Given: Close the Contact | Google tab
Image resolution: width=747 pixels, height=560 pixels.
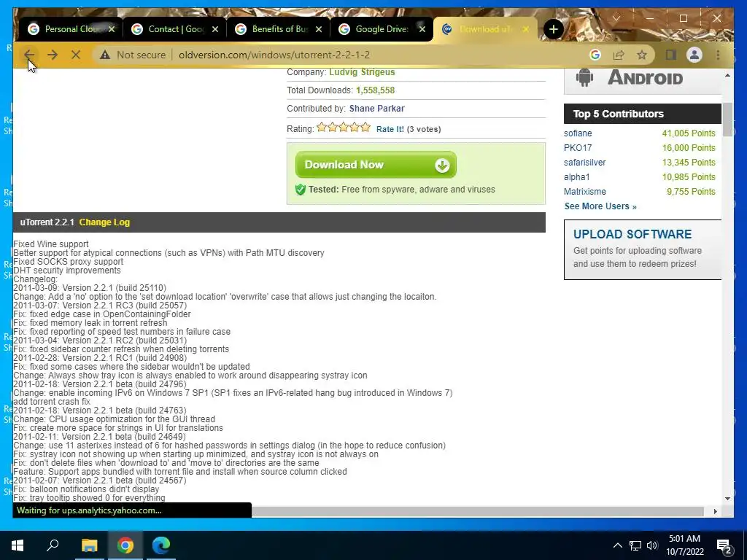Looking at the screenshot, I should point(215,29).
